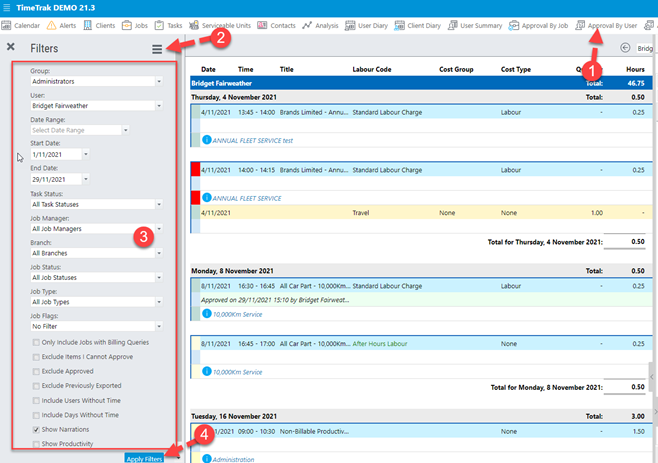
Task: Expand the Task Status dropdown
Action: pos(159,204)
